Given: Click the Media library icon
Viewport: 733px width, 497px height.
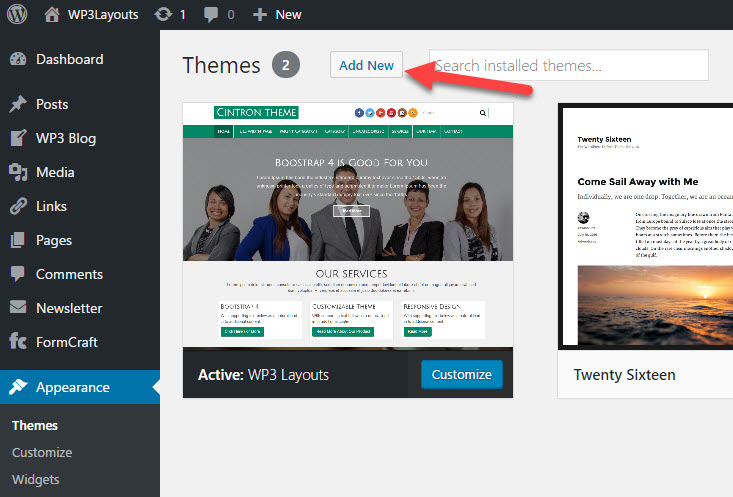Looking at the screenshot, I should click(18, 172).
